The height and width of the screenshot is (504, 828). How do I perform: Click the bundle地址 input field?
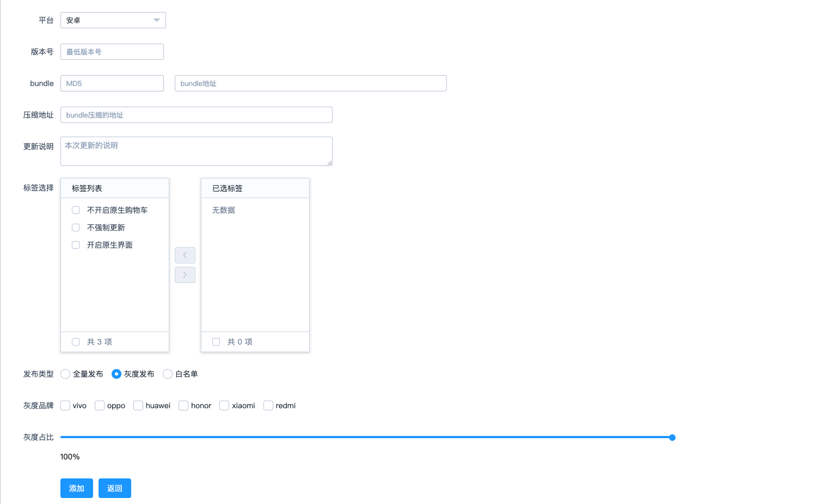310,83
